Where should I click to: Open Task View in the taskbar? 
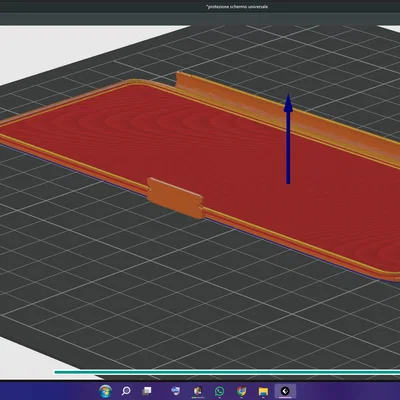pos(147,391)
